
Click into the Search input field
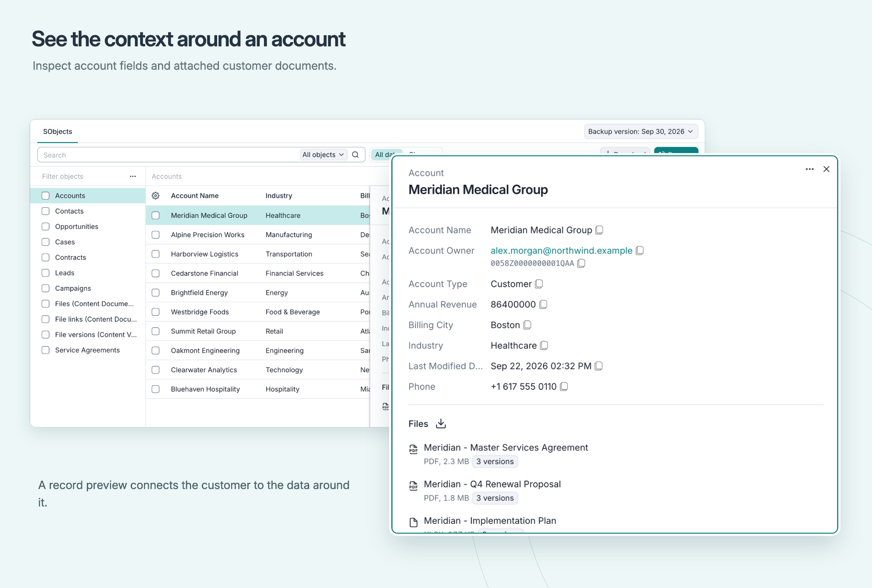(x=168, y=155)
